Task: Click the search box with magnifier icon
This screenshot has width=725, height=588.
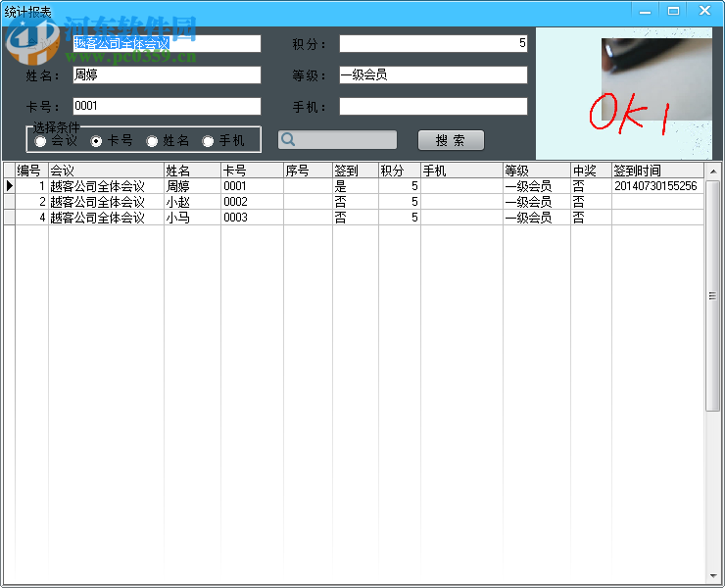Action: (338, 140)
